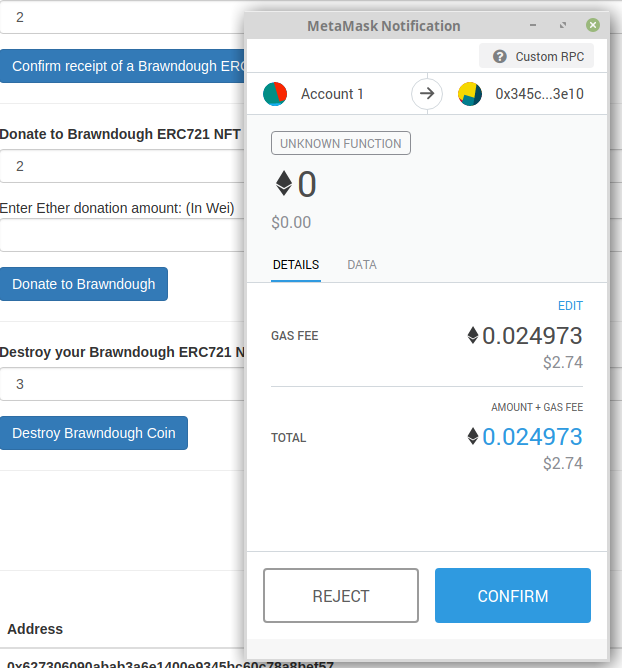Edit the gas fee
This screenshot has height=668, width=622.
coord(570,306)
